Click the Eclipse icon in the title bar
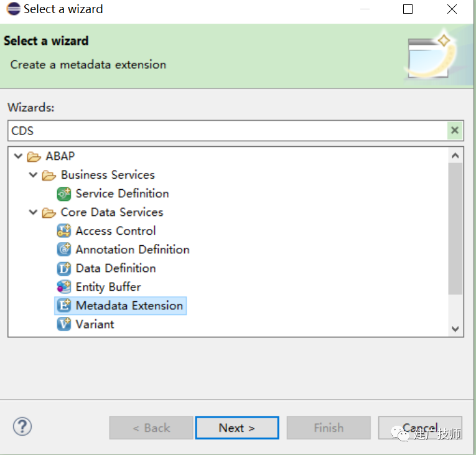 tap(13, 9)
